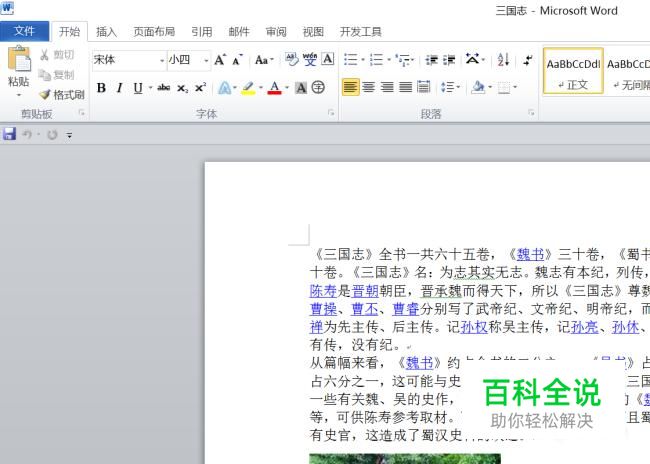Apply the 正文 (Normal) style
This screenshot has height=464, width=650.
click(573, 71)
